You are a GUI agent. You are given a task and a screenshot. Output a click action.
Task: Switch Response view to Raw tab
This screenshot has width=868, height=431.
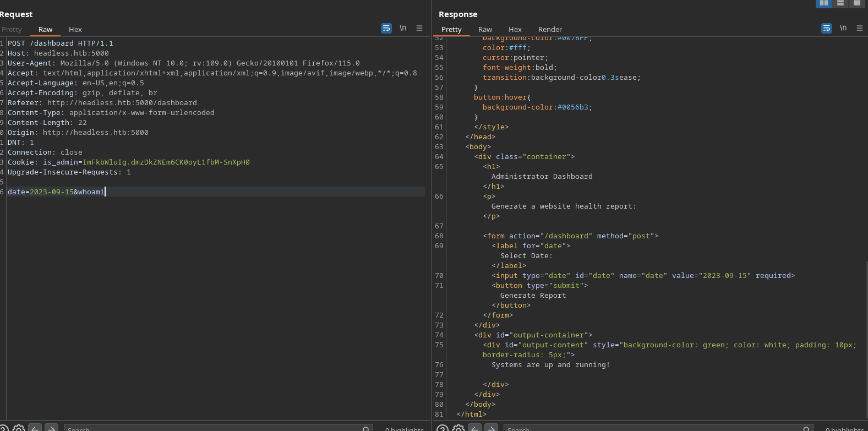[485, 30]
